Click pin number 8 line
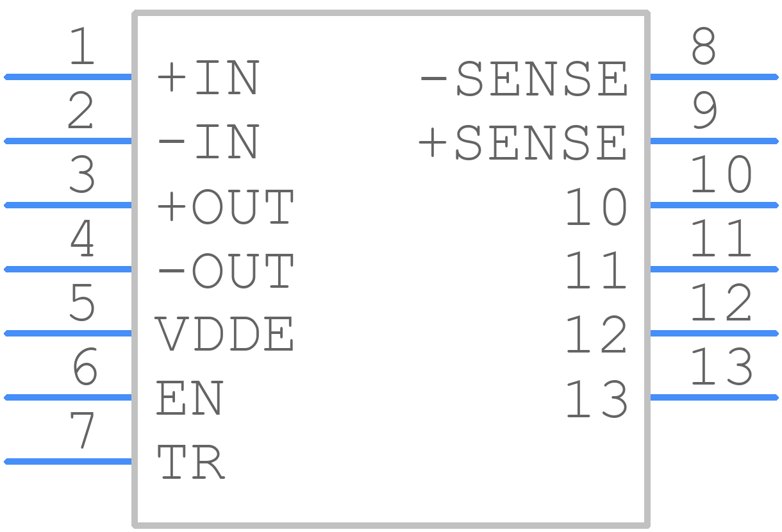 714,77
